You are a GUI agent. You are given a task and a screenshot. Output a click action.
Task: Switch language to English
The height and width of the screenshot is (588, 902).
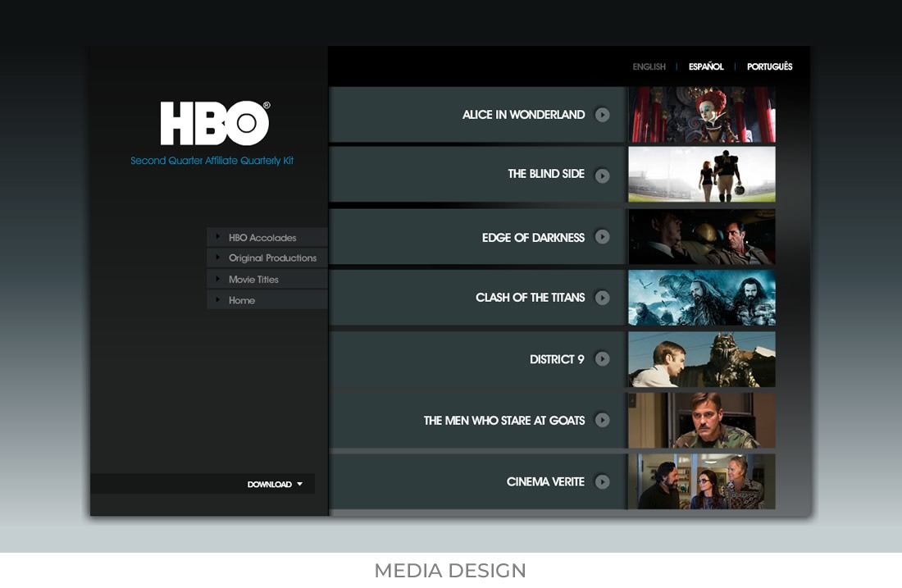[649, 66]
